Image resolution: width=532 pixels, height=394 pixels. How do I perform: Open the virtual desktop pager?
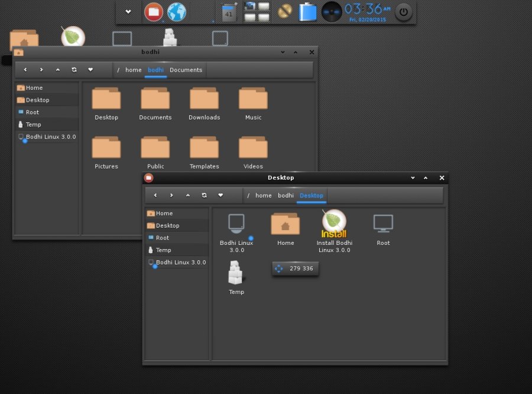click(x=257, y=12)
